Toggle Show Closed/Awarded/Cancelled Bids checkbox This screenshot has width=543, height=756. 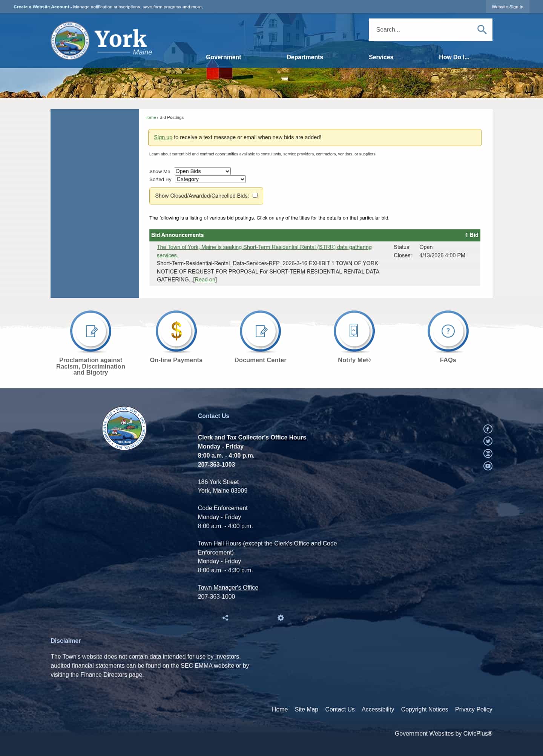[x=255, y=195]
